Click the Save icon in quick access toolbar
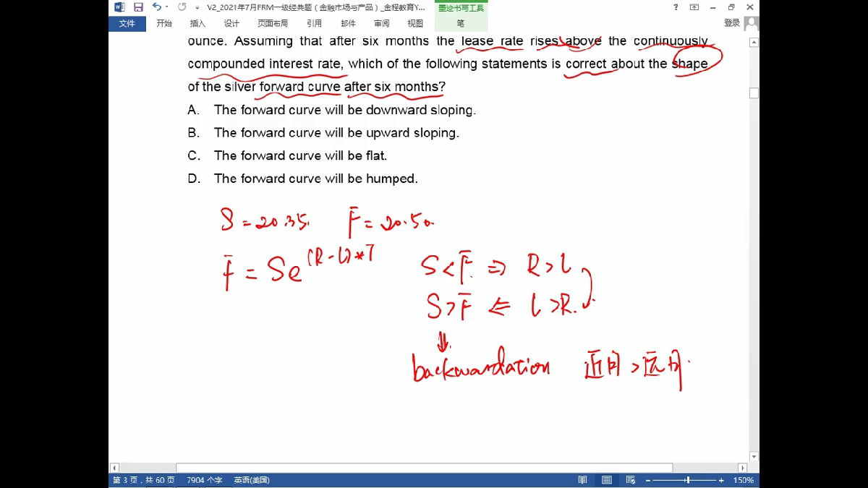868x488 pixels. pos(138,7)
